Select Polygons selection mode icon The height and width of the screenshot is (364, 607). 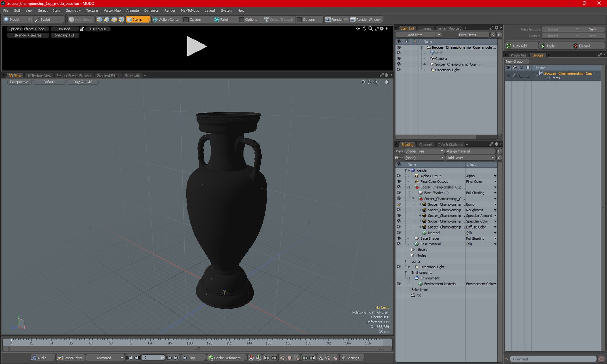114,20
